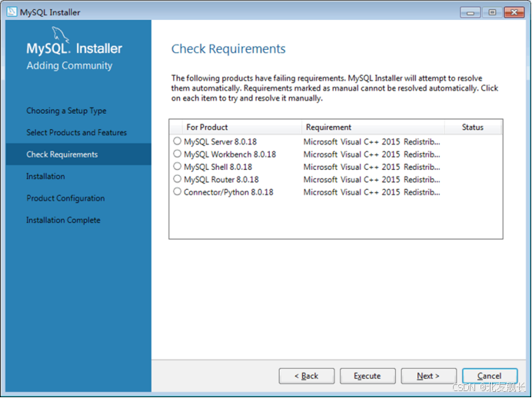532x398 pixels.
Task: Click the Visual C++ requirement for Connector/Python
Action: click(372, 192)
